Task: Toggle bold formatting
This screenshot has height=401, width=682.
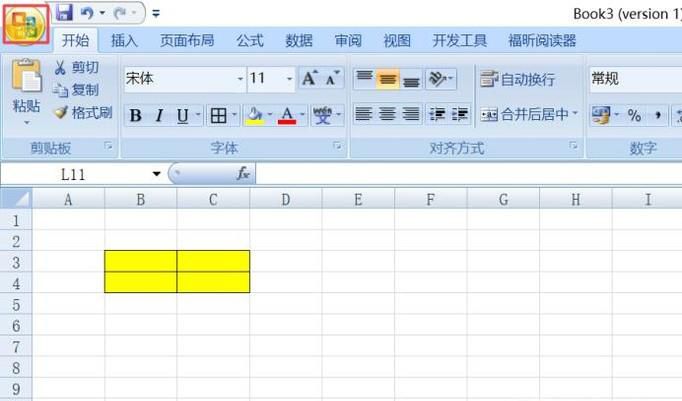Action: point(136,115)
